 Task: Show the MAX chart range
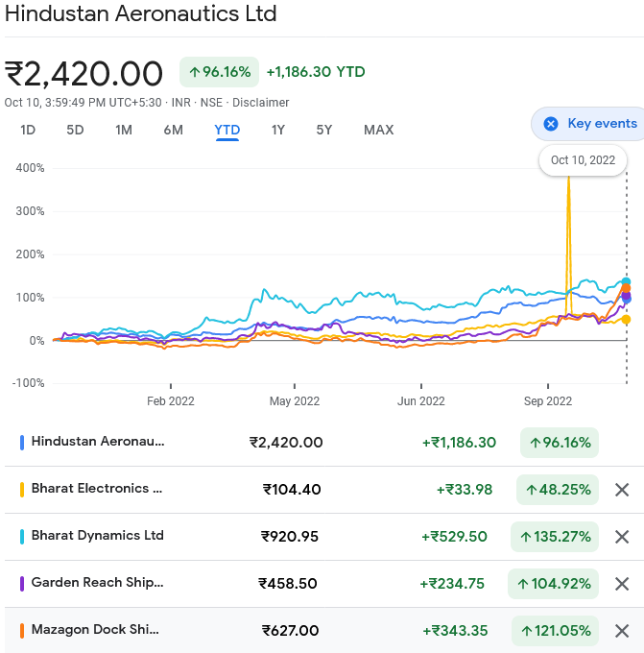(378, 130)
